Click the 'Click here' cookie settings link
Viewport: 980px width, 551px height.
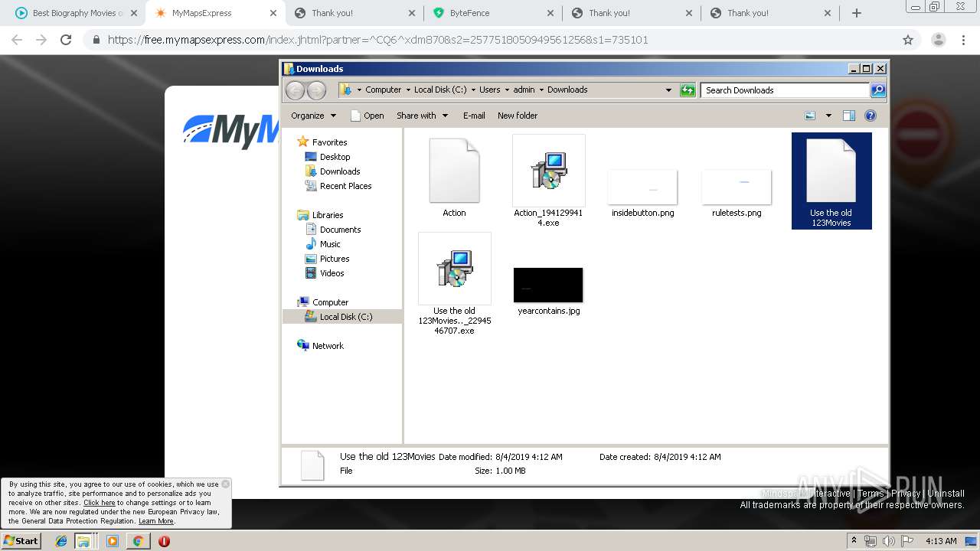tap(100, 503)
